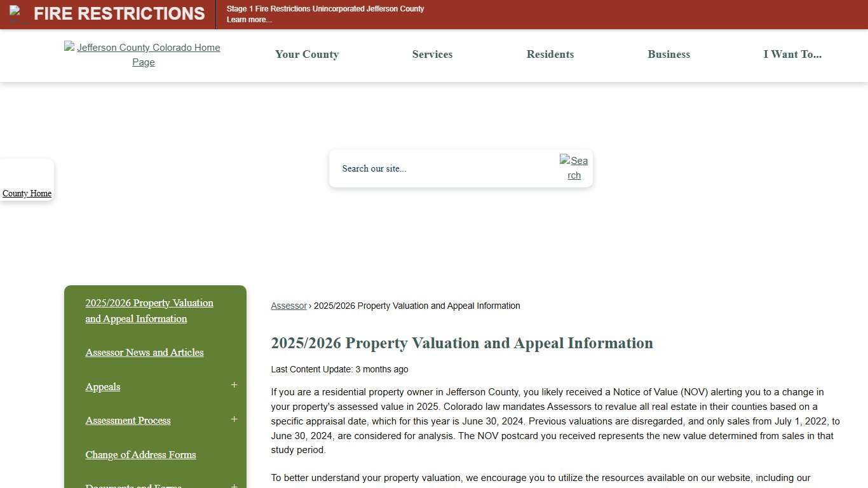The image size is (868, 488).
Task: Click Stage 1 Fire Restrictions notice text
Action: 325,8
